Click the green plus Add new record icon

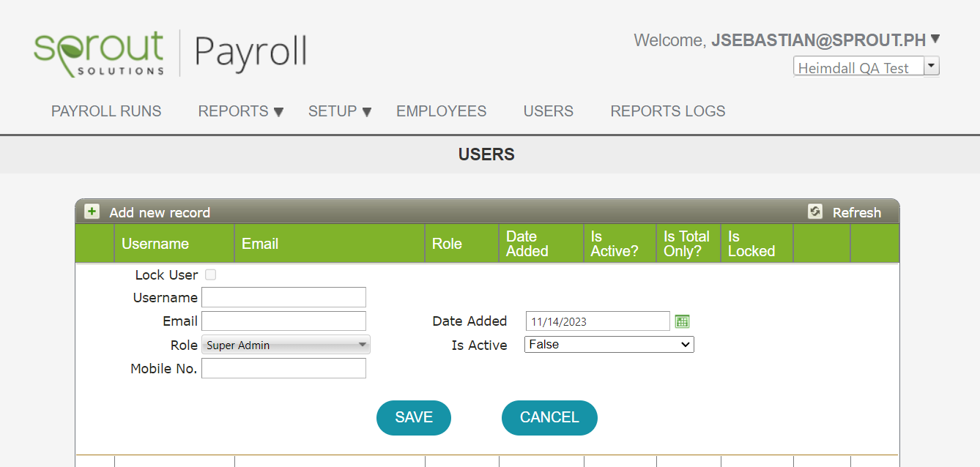pos(92,212)
